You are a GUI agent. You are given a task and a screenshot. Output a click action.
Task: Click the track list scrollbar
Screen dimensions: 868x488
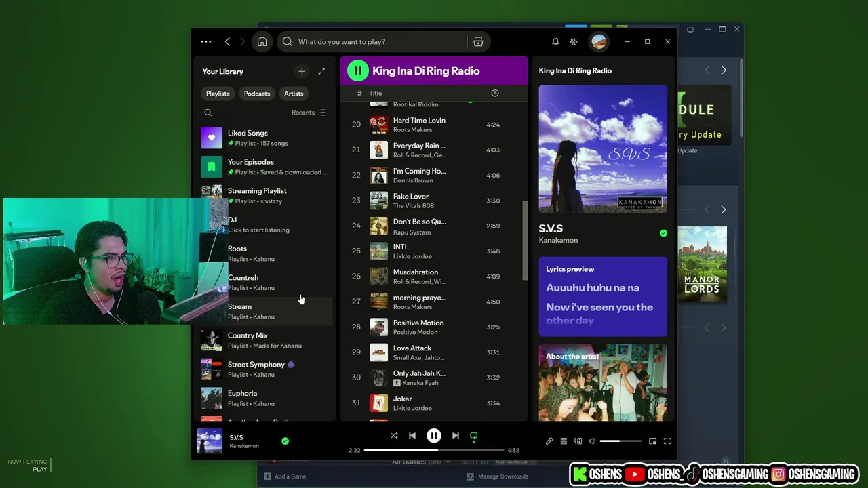(x=525, y=241)
